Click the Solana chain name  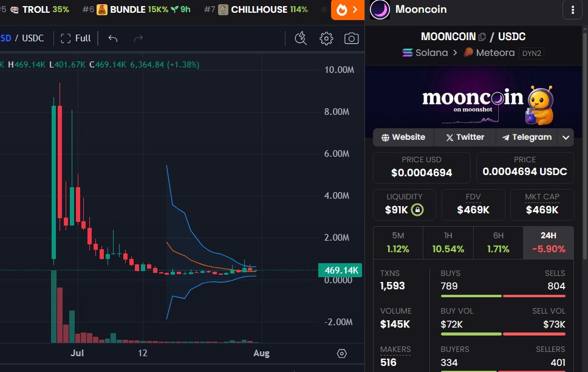click(432, 53)
